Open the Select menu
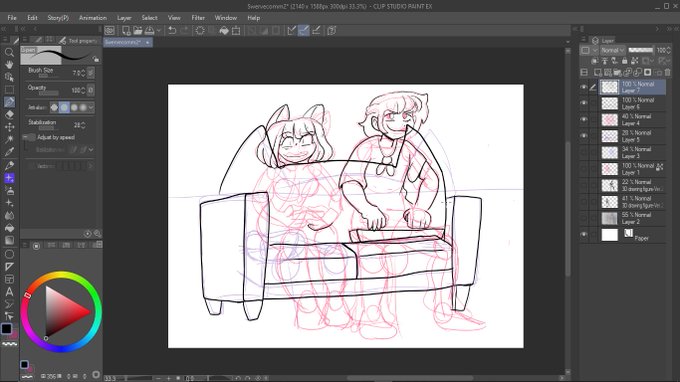The image size is (680, 382). [150, 18]
